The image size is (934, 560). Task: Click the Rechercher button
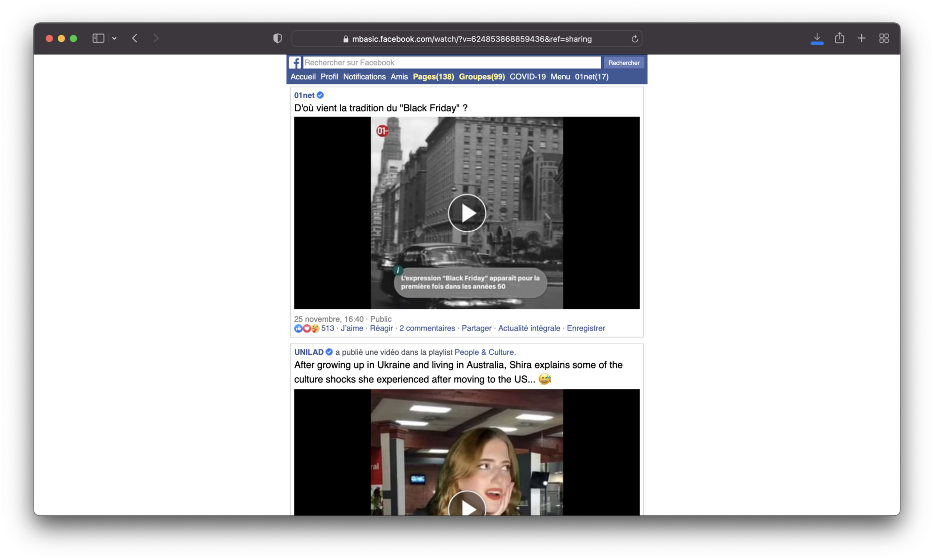tap(624, 63)
